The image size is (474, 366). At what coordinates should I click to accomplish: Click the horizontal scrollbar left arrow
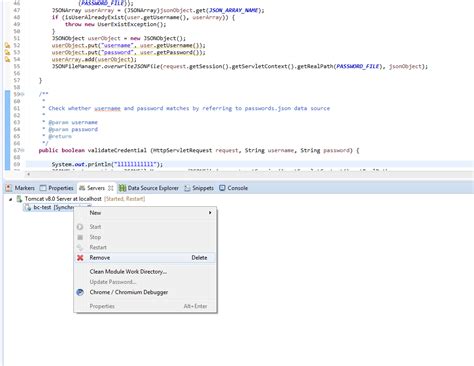(29, 174)
